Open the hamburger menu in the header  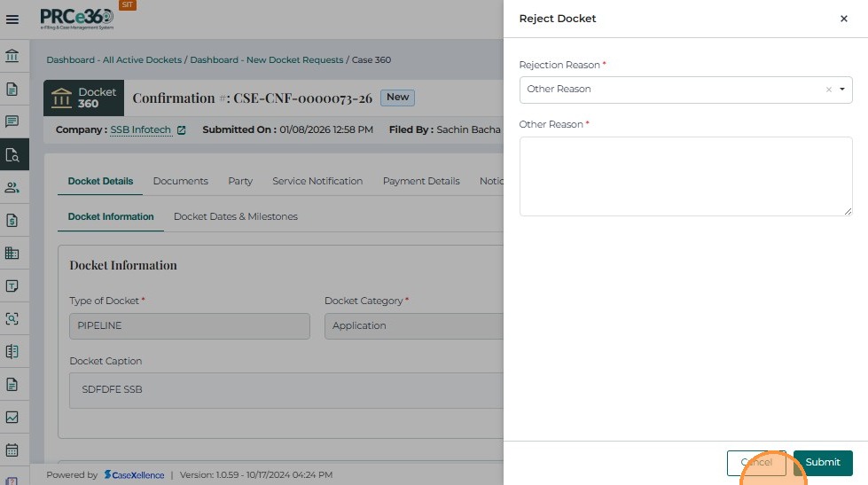[12, 19]
